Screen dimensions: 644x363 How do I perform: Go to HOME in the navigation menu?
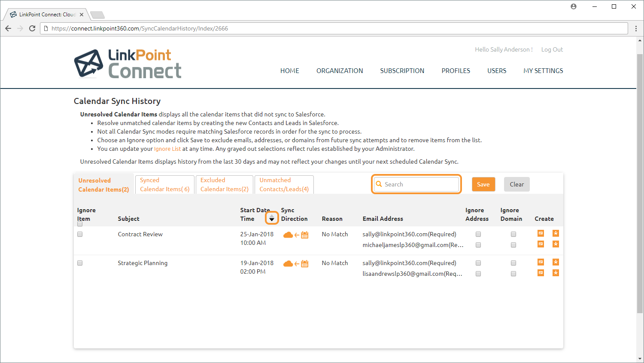tap(290, 71)
